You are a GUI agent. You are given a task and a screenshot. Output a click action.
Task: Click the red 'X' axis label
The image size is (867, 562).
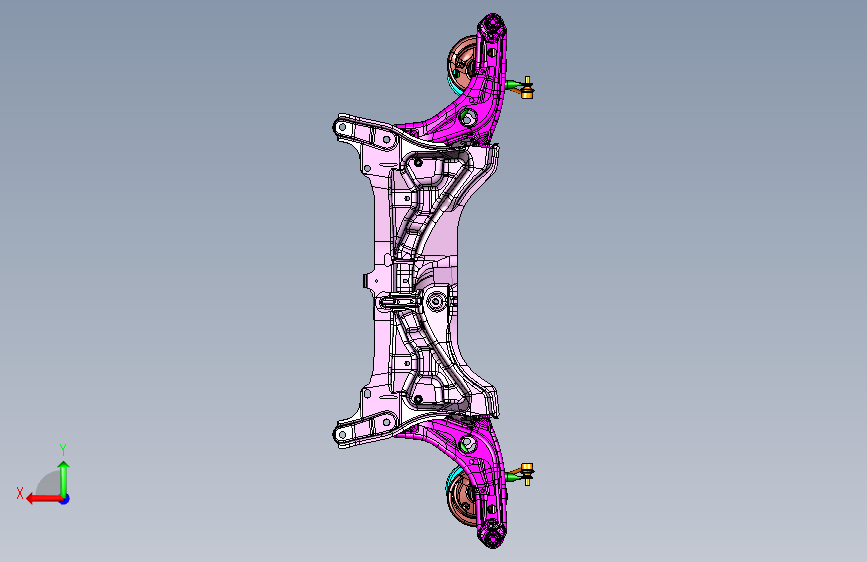point(20,493)
